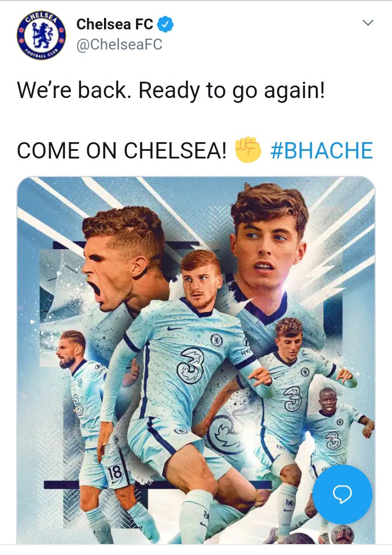Click the number 18 on the player's shorts
The image size is (392, 555).
115,473
